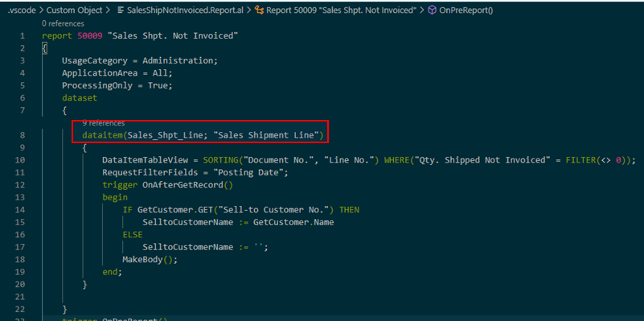Open the '0 references' code lens
Viewport: 644px width, 321px height.
(x=63, y=24)
